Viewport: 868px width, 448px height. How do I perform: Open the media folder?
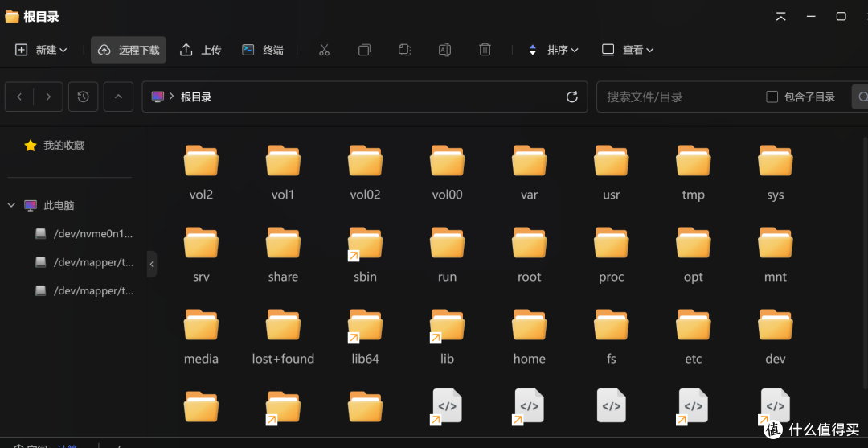tap(201, 335)
